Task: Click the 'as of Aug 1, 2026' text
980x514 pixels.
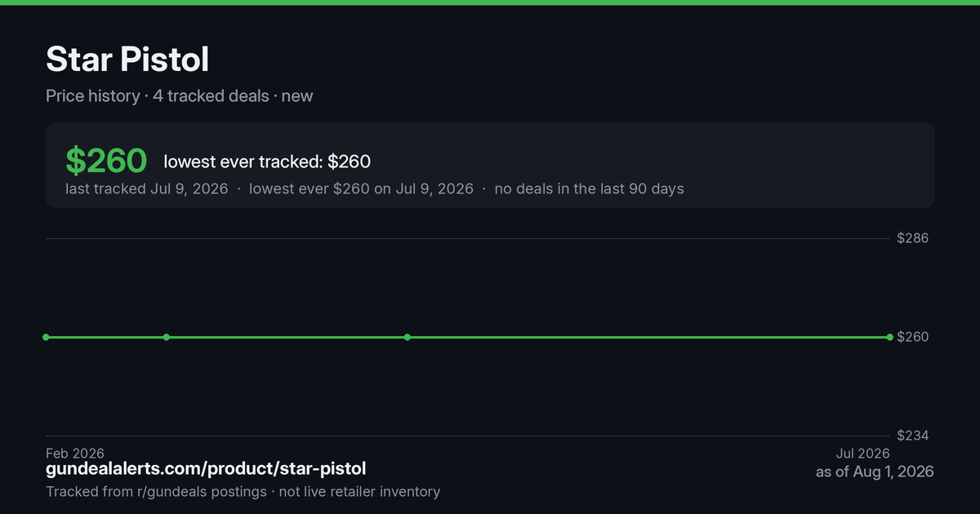Action: coord(875,472)
